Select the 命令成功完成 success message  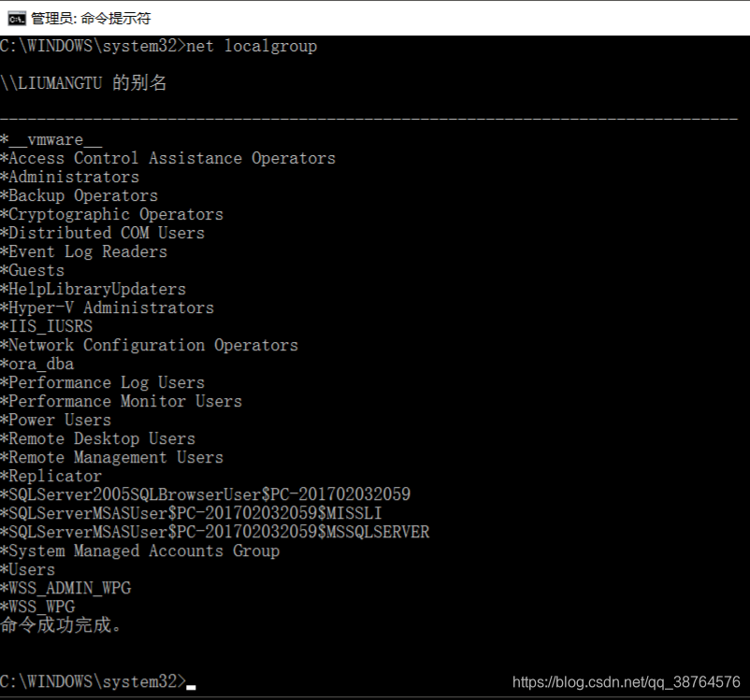(x=52, y=625)
